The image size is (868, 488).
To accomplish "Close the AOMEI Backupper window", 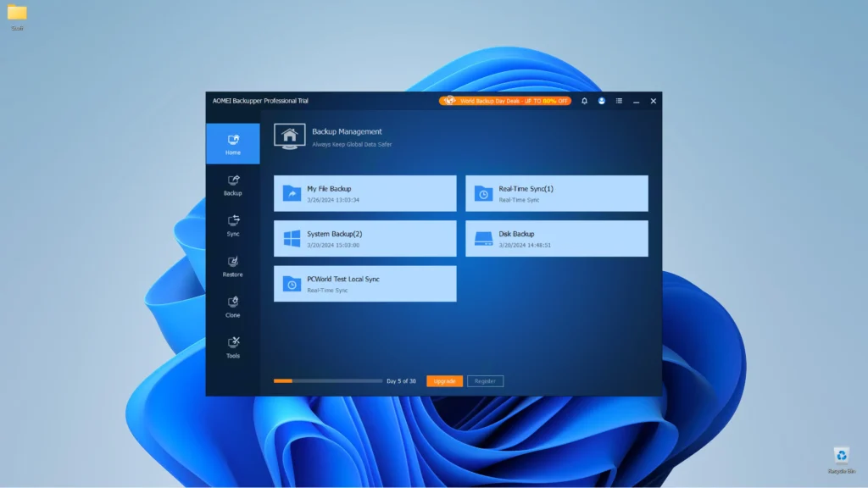I will pos(654,102).
